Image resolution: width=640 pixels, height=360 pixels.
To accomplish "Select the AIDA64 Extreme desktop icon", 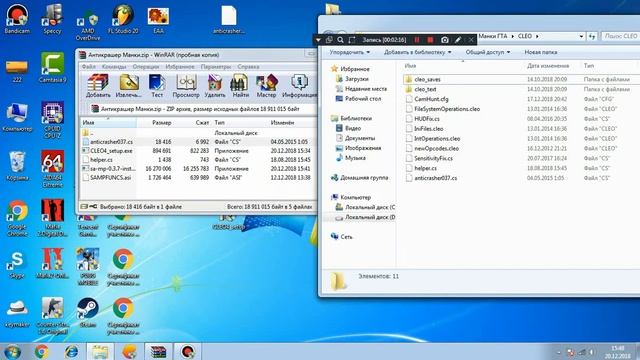I will [52, 169].
